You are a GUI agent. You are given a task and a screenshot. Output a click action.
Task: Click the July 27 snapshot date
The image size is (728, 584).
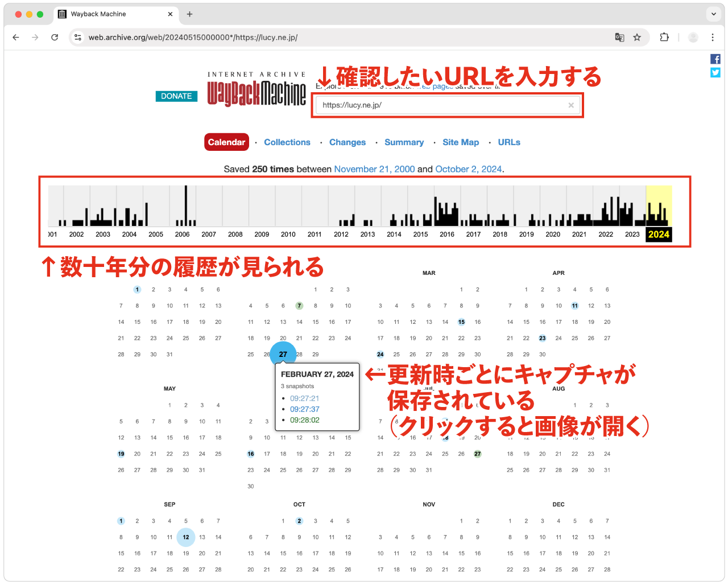478,454
